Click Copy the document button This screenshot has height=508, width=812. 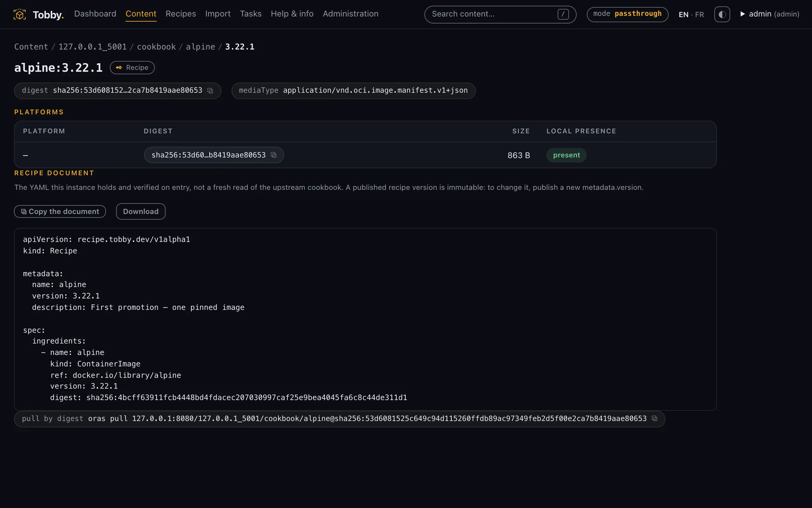[x=60, y=211]
